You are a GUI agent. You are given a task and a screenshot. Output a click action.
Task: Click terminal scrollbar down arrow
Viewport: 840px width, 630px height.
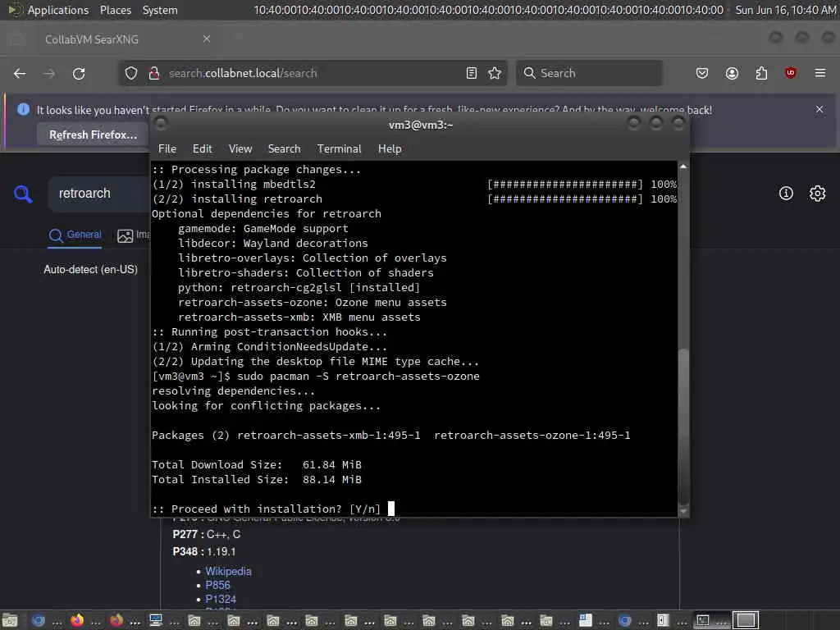(683, 512)
